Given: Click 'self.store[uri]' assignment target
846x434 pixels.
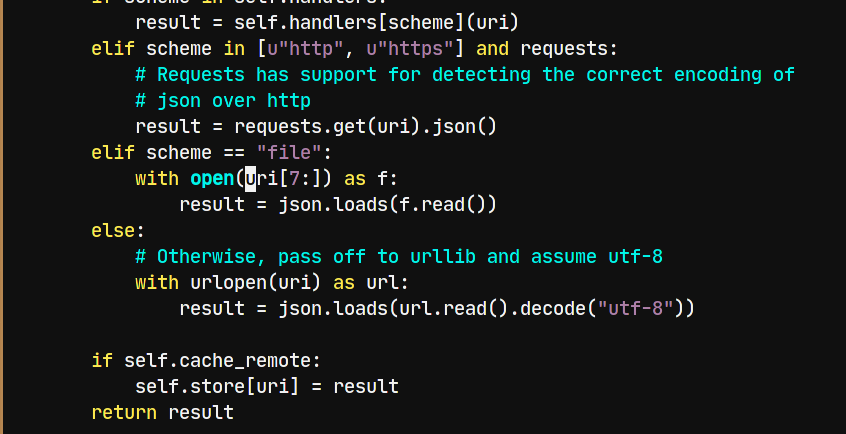Looking at the screenshot, I should click(217, 386).
